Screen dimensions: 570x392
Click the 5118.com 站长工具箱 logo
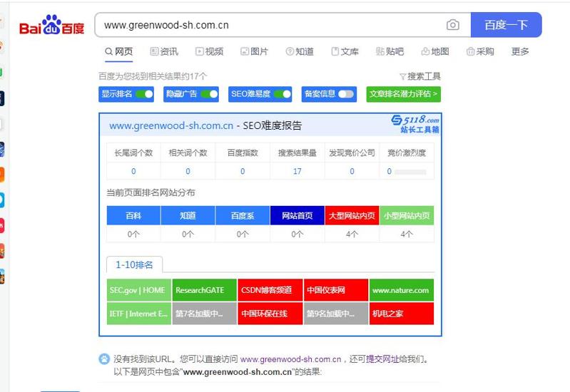415,124
